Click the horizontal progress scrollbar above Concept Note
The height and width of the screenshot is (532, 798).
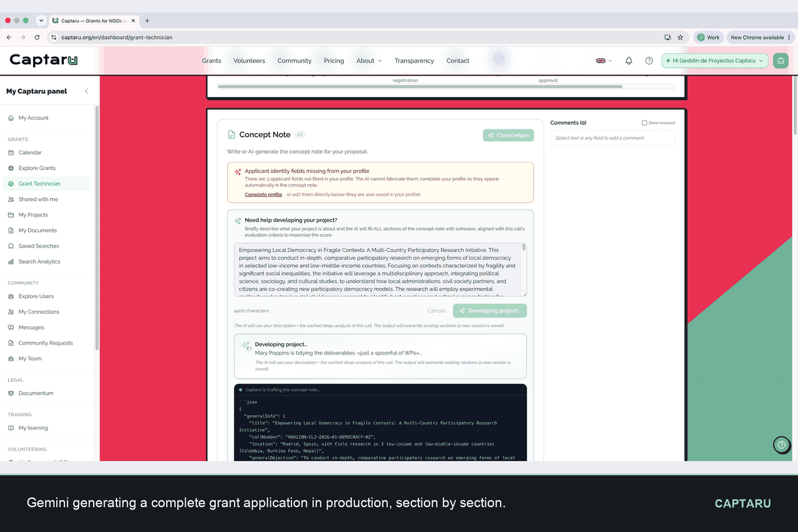420,86
